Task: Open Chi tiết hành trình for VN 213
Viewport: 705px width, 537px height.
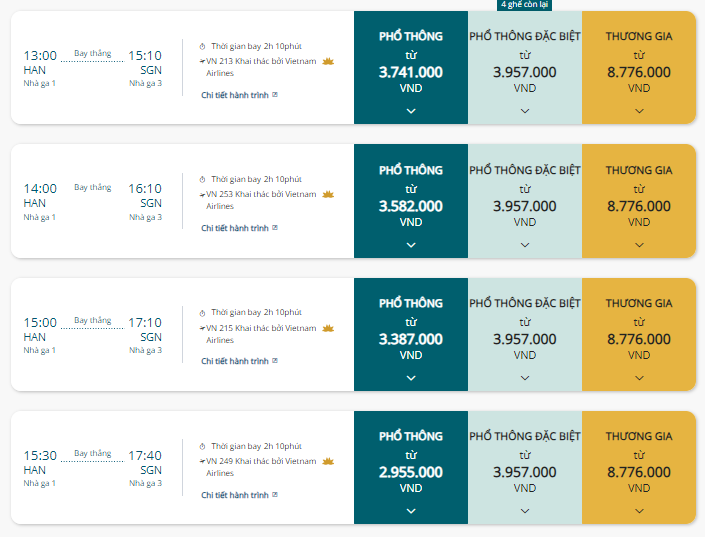Action: (235, 95)
